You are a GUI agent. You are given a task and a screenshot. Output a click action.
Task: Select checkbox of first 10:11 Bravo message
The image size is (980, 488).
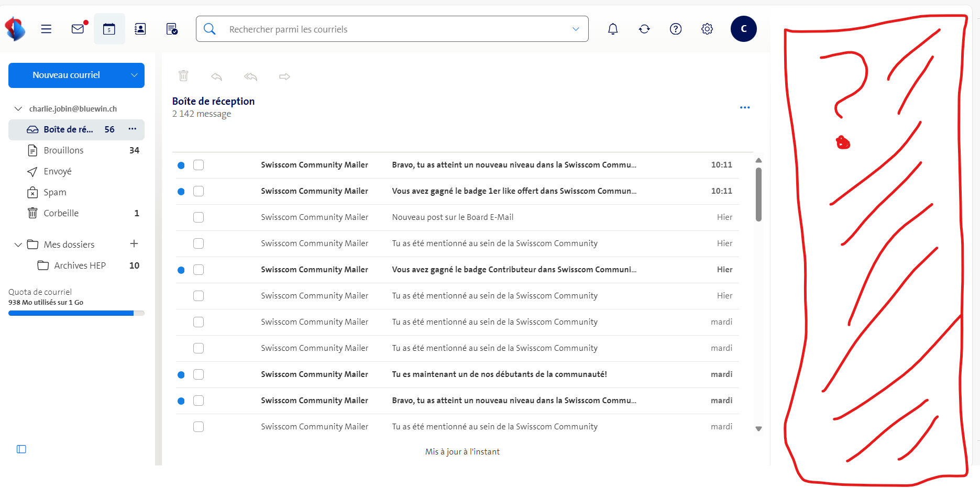coord(199,165)
